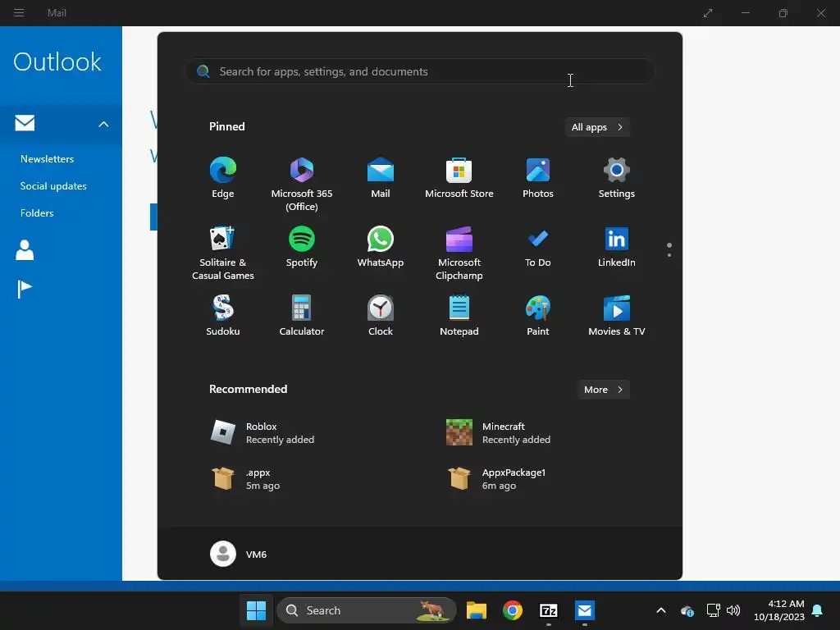Click More in Recommended section
This screenshot has height=630, width=840.
(603, 390)
